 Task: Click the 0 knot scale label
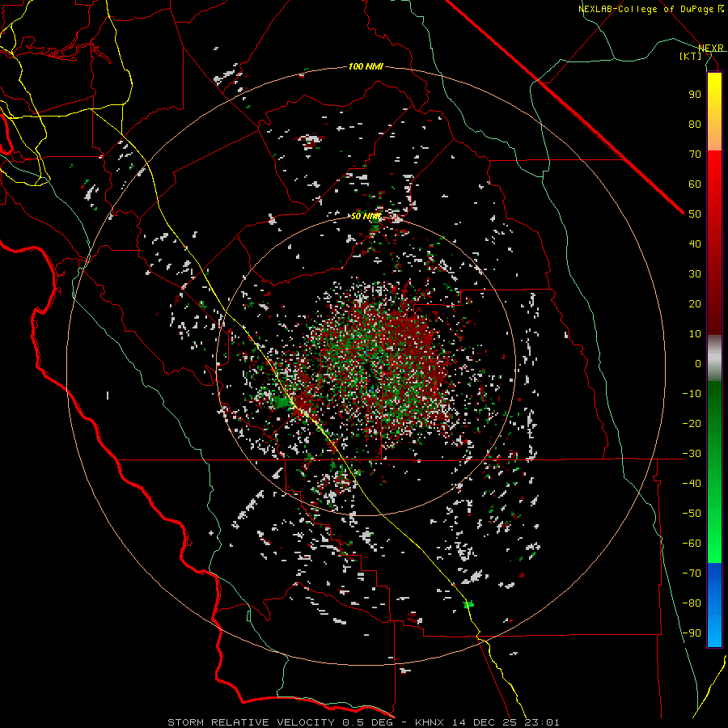(x=698, y=364)
